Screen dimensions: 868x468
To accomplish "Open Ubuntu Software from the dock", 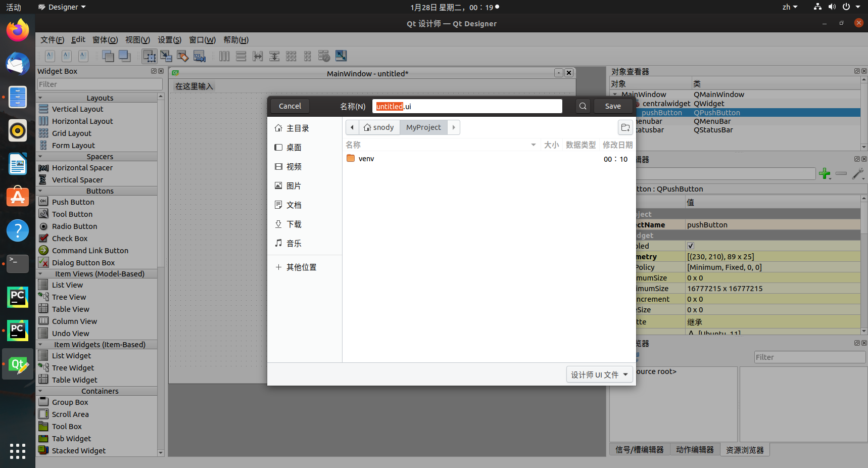I will click(x=18, y=197).
